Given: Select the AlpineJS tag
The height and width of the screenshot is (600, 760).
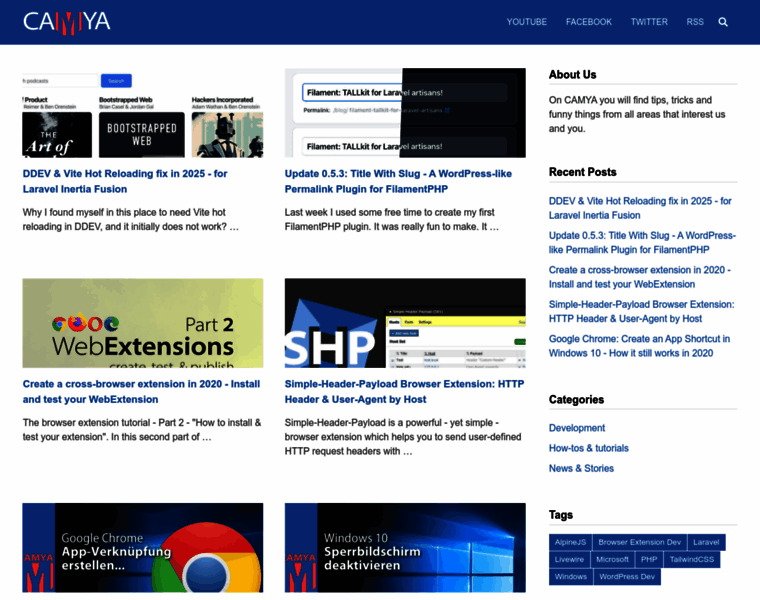Looking at the screenshot, I should (x=570, y=542).
